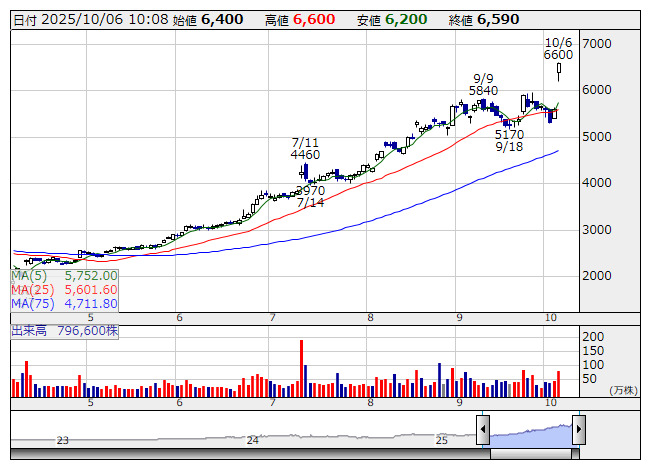Screen dimensions: 653x470
Task: Click the 高値 6,600 high price
Action: tap(300, 20)
